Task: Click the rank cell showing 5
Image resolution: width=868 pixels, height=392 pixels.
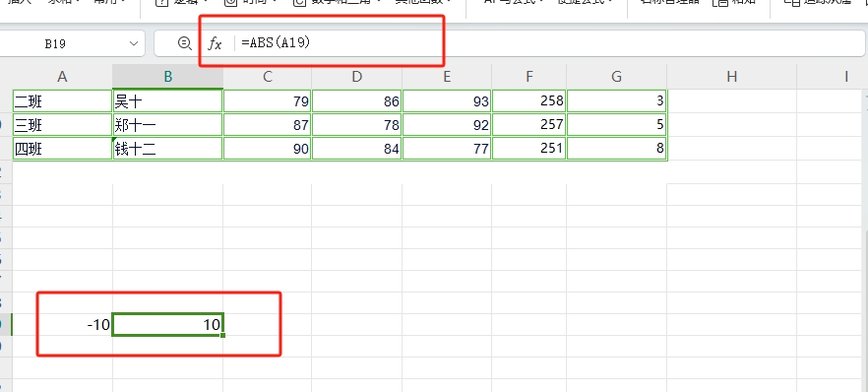Action: point(617,125)
